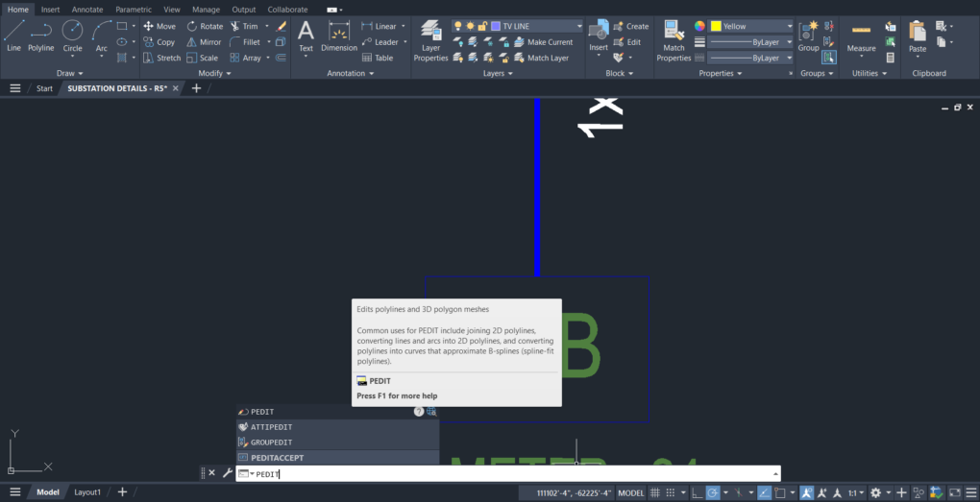Toggle ortho mode in status bar
This screenshot has height=502, width=980.
(x=697, y=492)
